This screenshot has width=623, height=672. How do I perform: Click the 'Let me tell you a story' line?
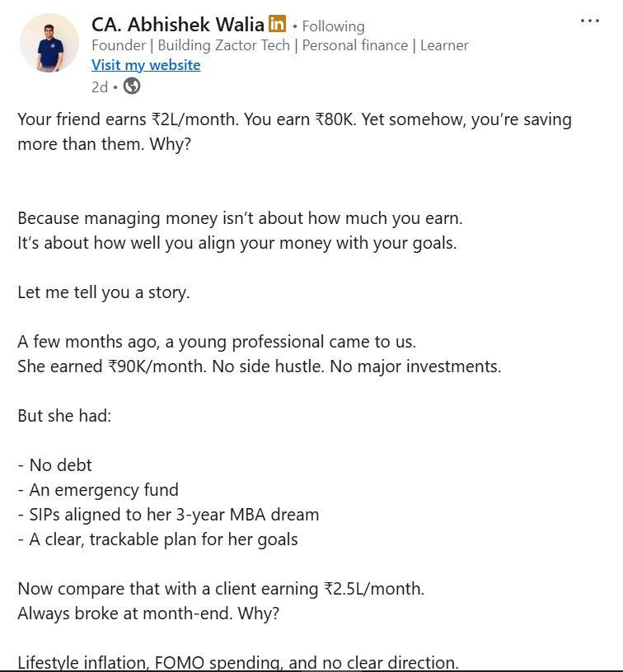pyautogui.click(x=104, y=292)
